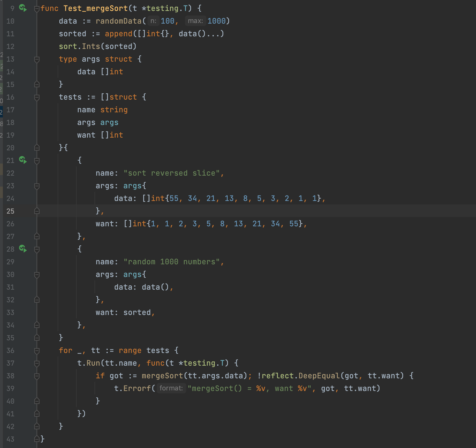Fold the tests struct declaration on line 16
This screenshot has height=448, width=476.
tap(37, 97)
